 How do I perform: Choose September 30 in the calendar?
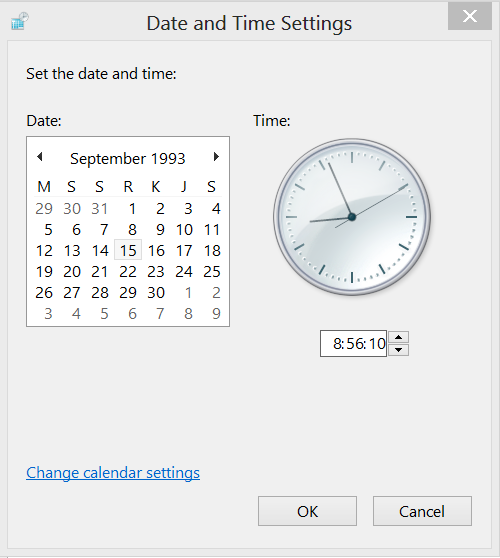156,293
